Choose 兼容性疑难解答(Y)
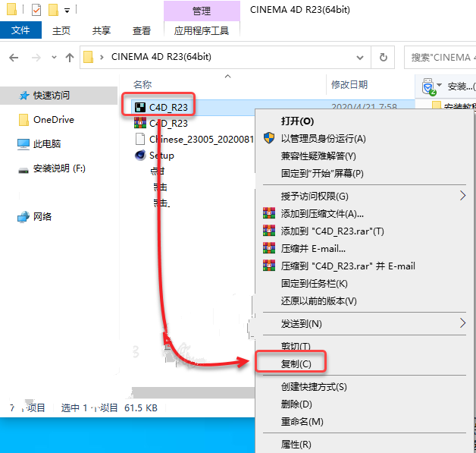Viewport: 476px width, 453px height. point(318,156)
